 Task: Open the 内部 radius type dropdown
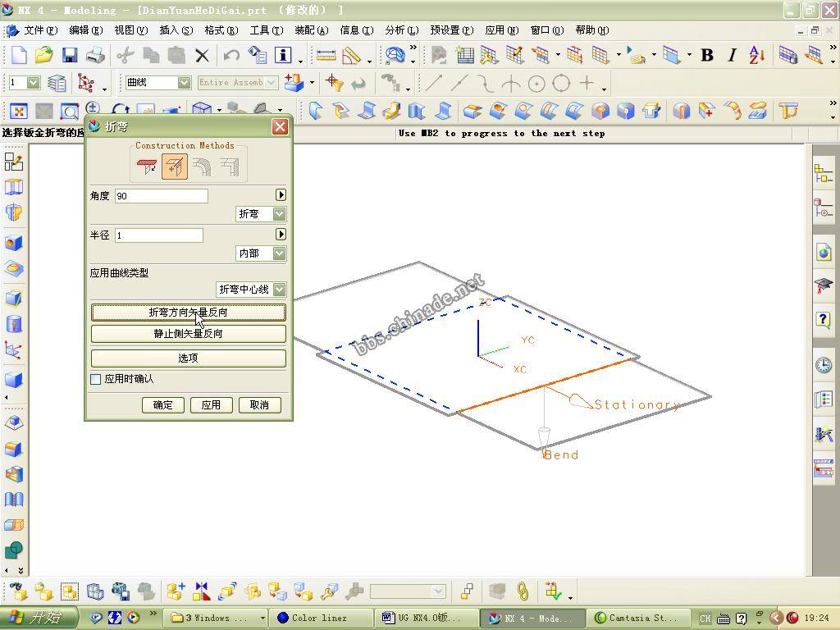[279, 253]
